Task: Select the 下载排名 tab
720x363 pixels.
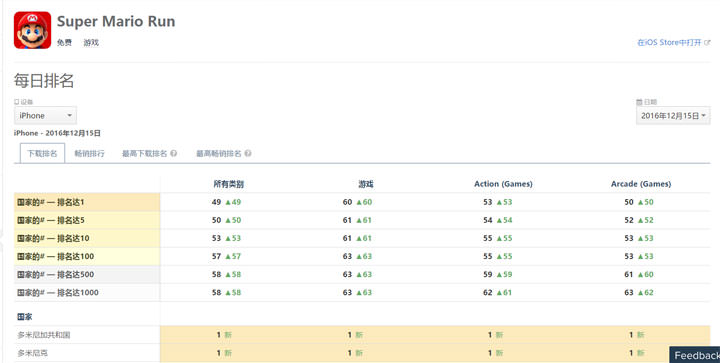Action: click(42, 153)
